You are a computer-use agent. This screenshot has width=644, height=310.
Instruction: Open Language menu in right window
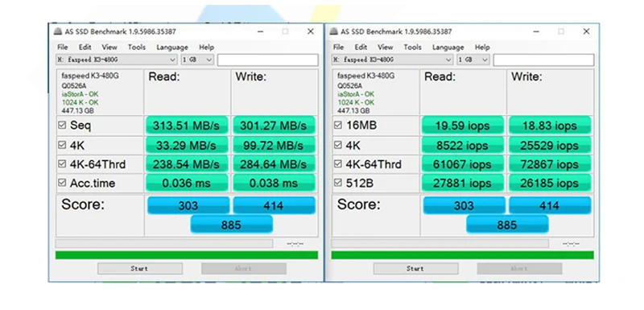(x=448, y=48)
